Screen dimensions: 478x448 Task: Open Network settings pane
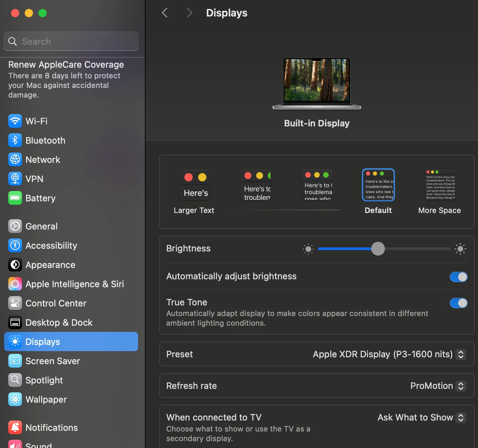tap(71, 159)
